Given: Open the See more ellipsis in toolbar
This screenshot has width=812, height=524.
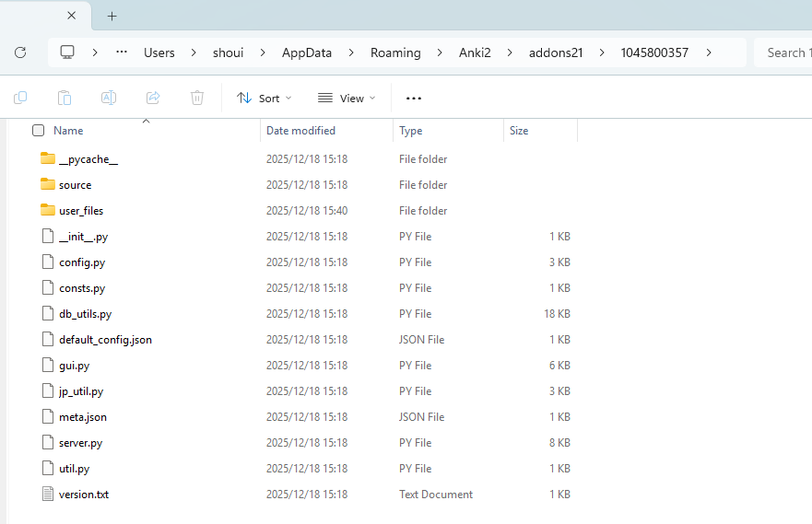Looking at the screenshot, I should (x=414, y=99).
